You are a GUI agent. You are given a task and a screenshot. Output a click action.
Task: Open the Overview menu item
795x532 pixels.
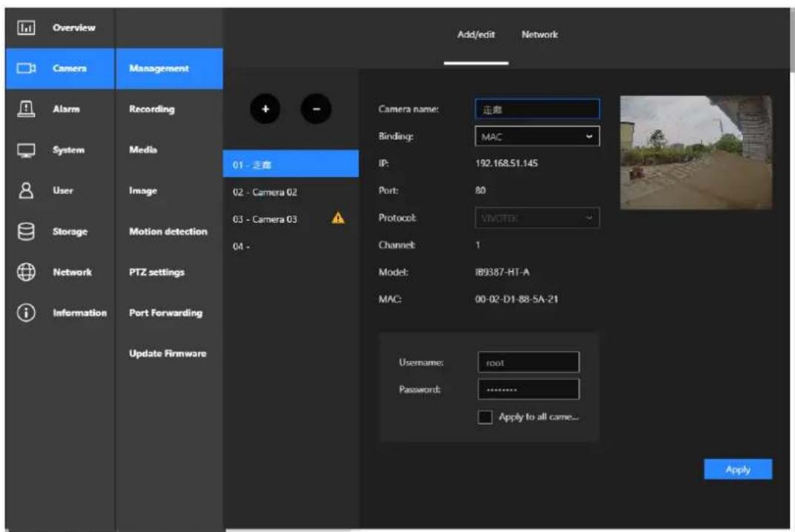[x=73, y=27]
